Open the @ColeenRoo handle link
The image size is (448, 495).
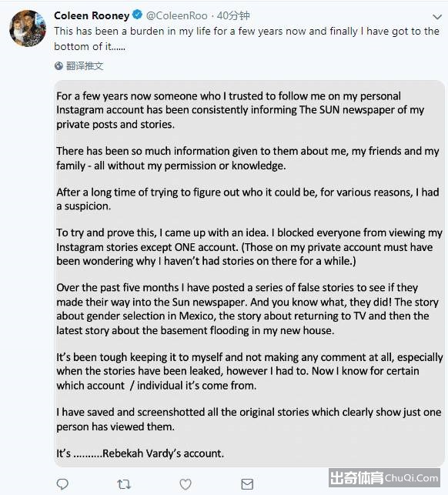point(176,15)
